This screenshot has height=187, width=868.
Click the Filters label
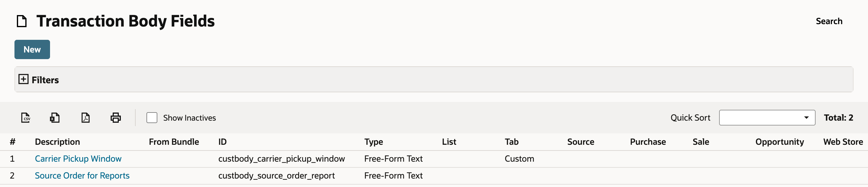(x=45, y=80)
